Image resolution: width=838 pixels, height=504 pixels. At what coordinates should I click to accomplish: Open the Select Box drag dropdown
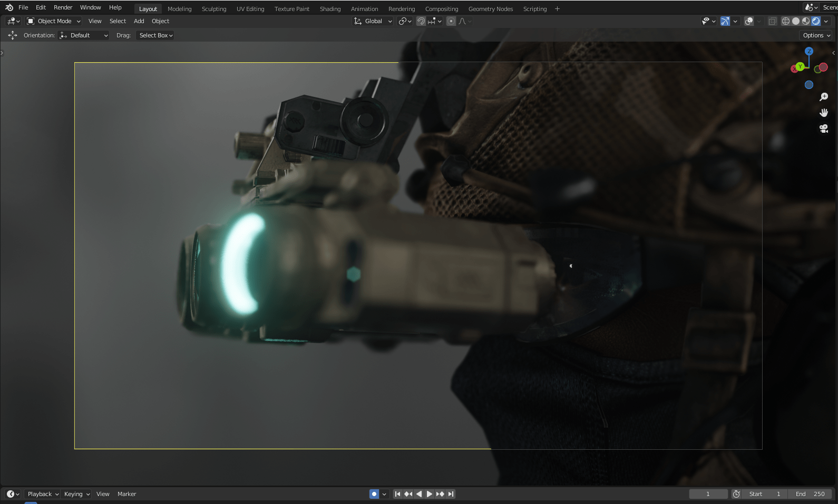coord(155,35)
